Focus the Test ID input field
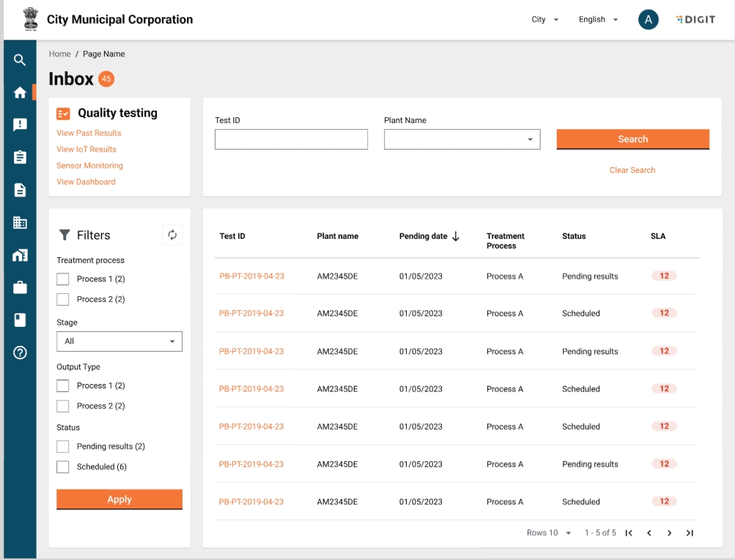The width and height of the screenshot is (735, 560). [291, 139]
